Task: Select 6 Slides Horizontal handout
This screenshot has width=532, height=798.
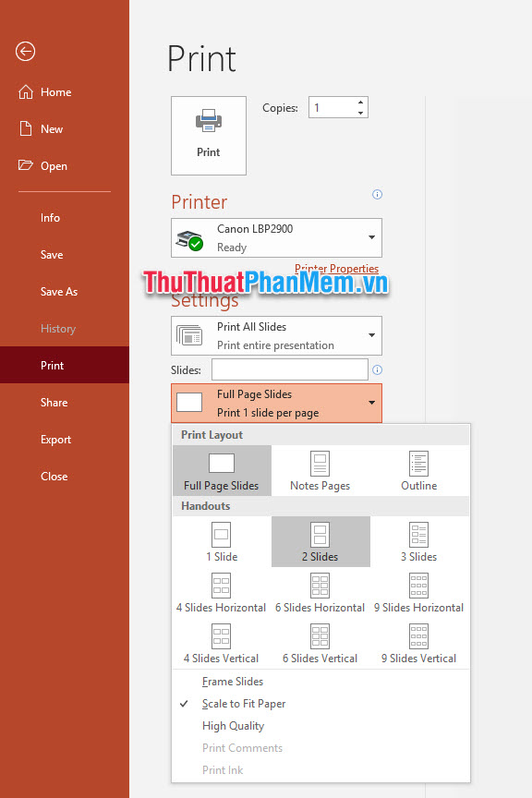Action: click(320, 593)
